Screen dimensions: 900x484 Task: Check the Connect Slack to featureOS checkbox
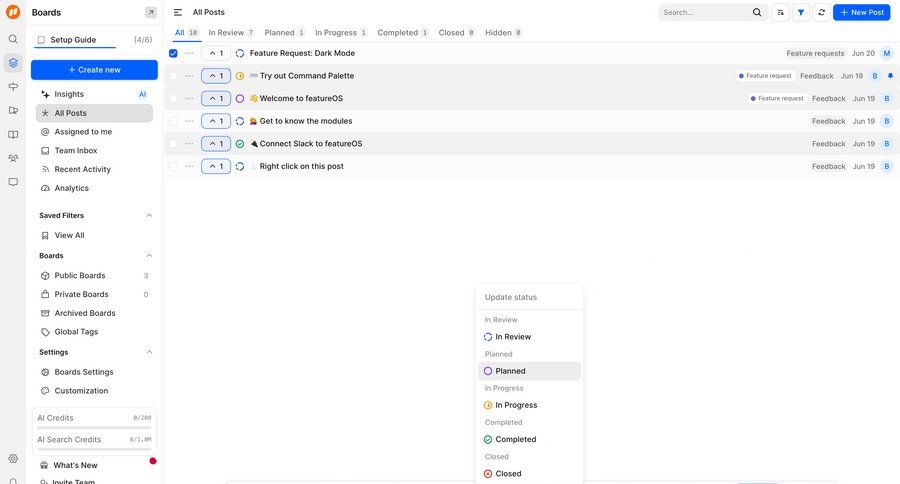[173, 144]
